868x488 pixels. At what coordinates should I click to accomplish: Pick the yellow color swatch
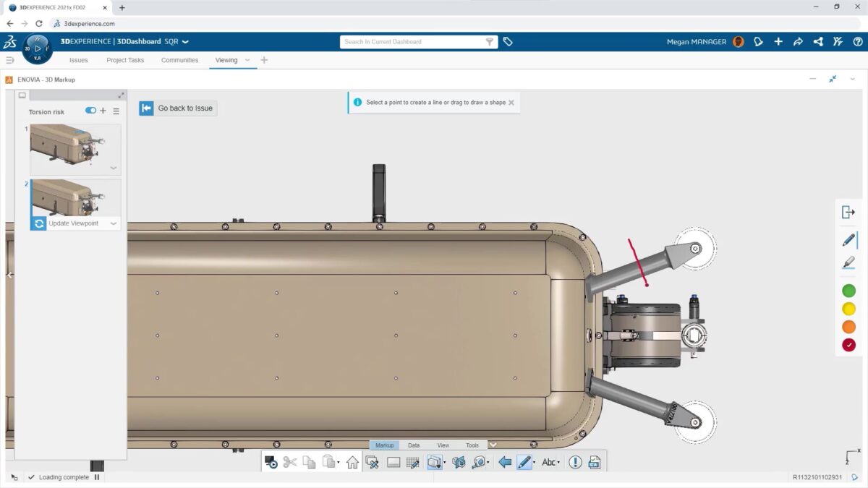click(848, 309)
